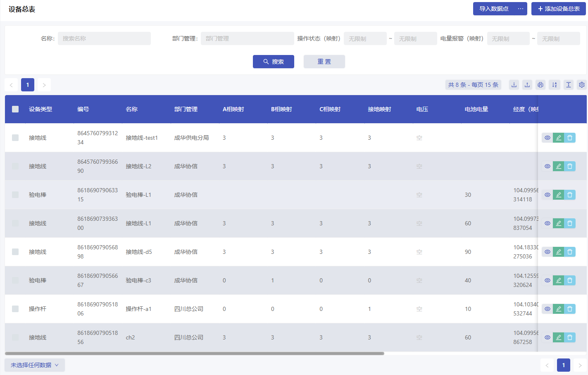This screenshot has width=588, height=375.
Task: Check the ch2 row checkbox
Action: [15, 337]
